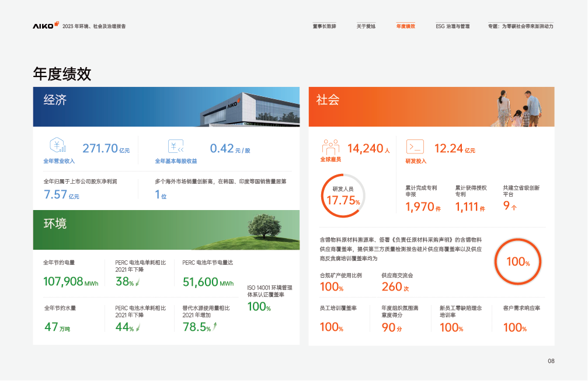
Task: Click the earnings per share yen icon
Action: (x=175, y=146)
